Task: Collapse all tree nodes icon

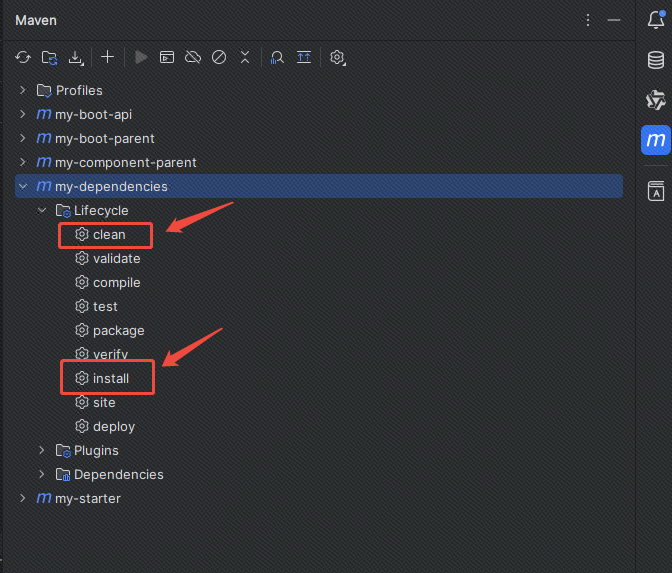Action: pyautogui.click(x=245, y=57)
